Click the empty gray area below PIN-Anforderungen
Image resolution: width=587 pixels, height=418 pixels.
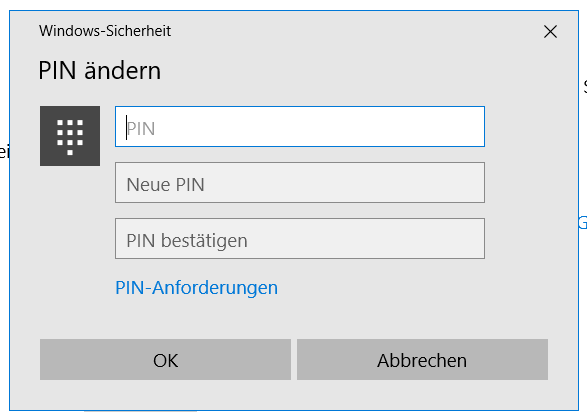[294, 318]
